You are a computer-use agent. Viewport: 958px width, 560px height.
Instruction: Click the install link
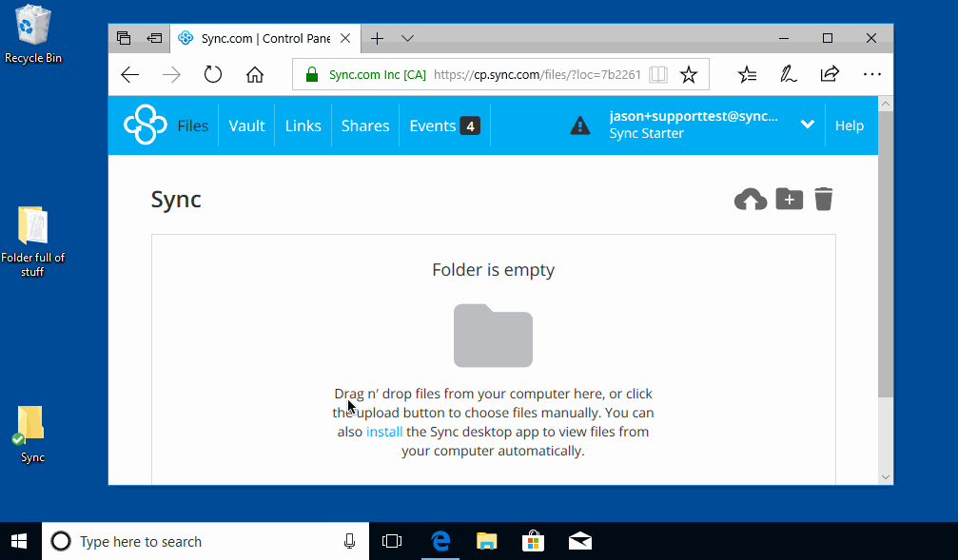click(384, 432)
